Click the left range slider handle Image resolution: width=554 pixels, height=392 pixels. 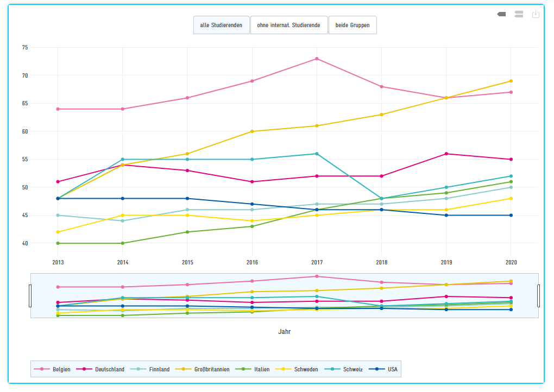[x=30, y=295]
